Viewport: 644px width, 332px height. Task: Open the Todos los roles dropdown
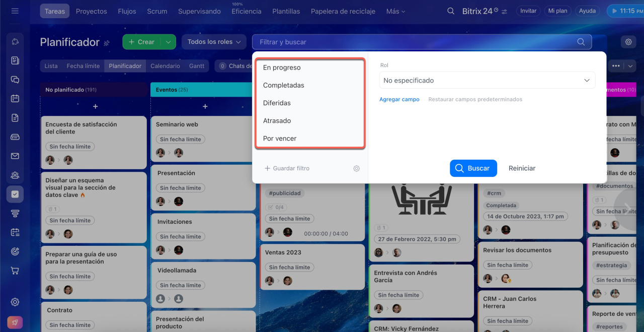[x=214, y=42]
